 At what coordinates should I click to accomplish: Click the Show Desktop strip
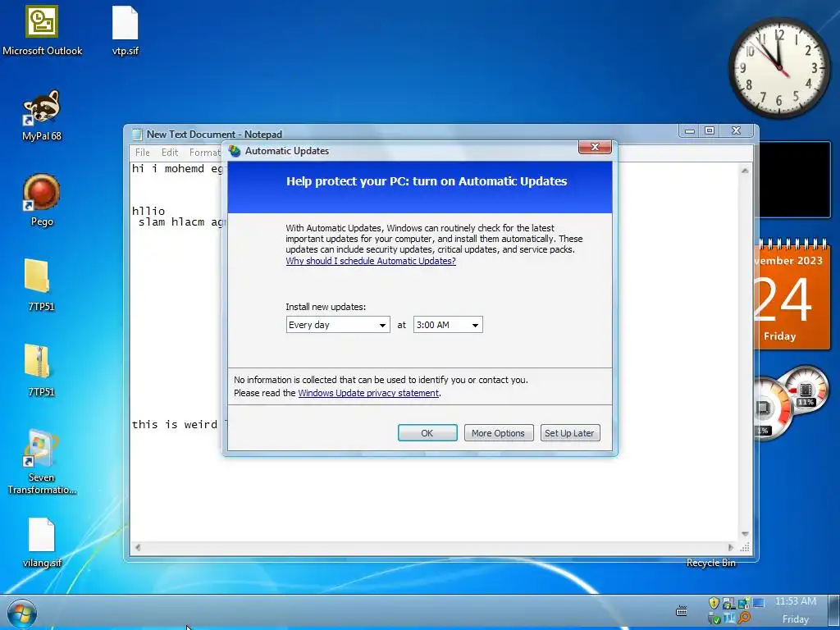tap(833, 610)
